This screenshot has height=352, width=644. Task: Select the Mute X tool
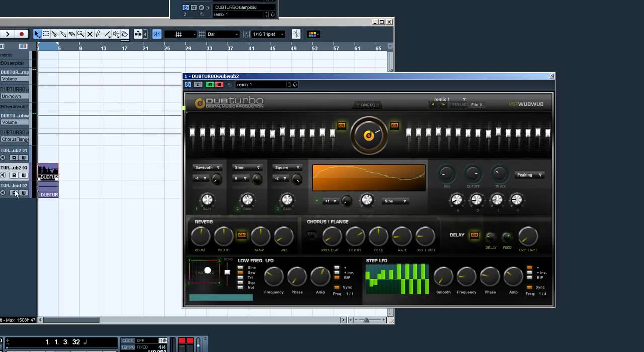pyautogui.click(x=90, y=34)
